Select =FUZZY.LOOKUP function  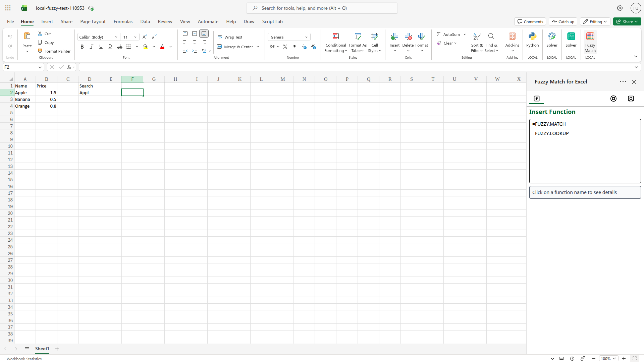coord(550,133)
